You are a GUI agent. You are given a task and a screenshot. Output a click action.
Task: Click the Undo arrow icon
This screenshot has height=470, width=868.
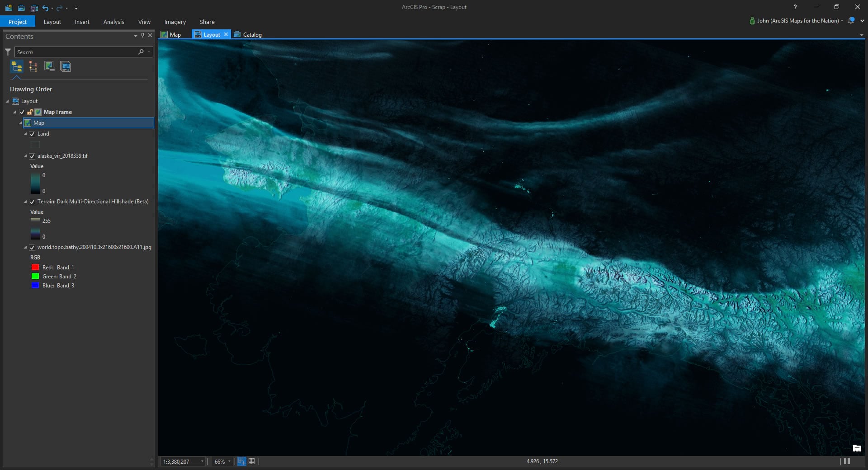[45, 8]
